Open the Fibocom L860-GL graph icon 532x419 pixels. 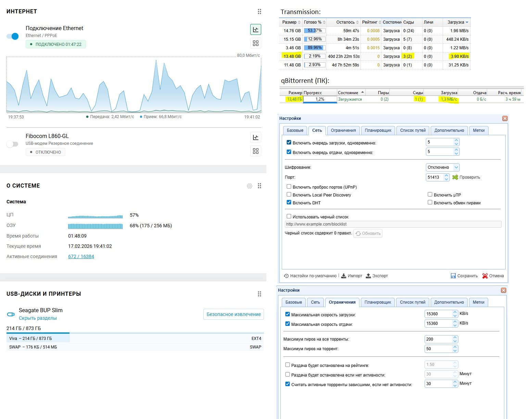[x=256, y=137]
